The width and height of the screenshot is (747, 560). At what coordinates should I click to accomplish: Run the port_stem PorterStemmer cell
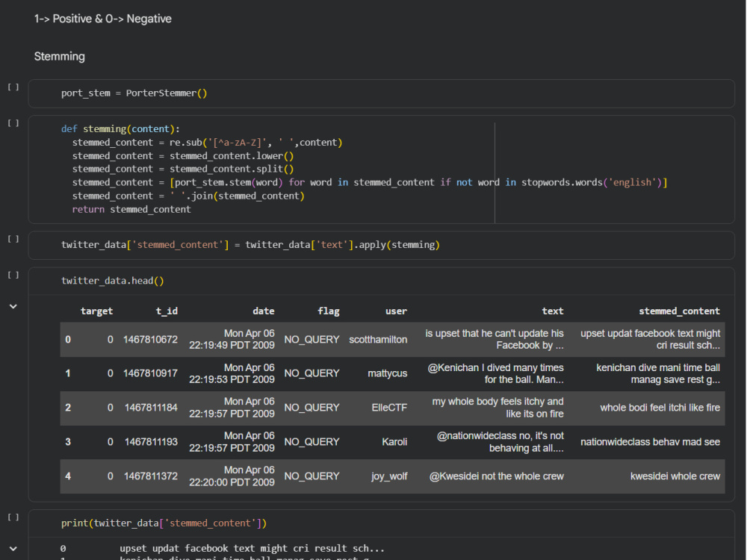[13, 87]
